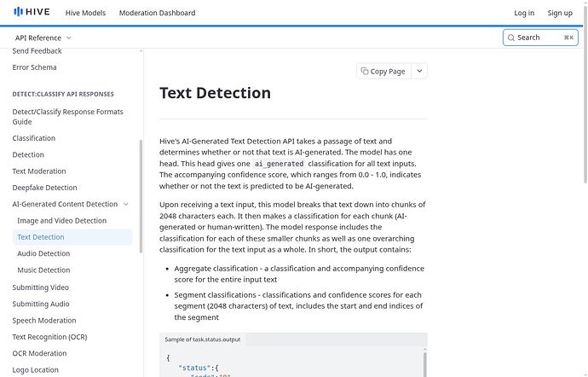
Task: Open Send Feedback page
Action: [x=37, y=51]
